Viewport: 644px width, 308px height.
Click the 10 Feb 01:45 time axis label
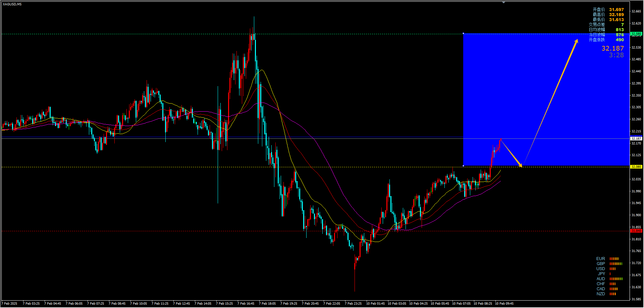pyautogui.click(x=375, y=304)
